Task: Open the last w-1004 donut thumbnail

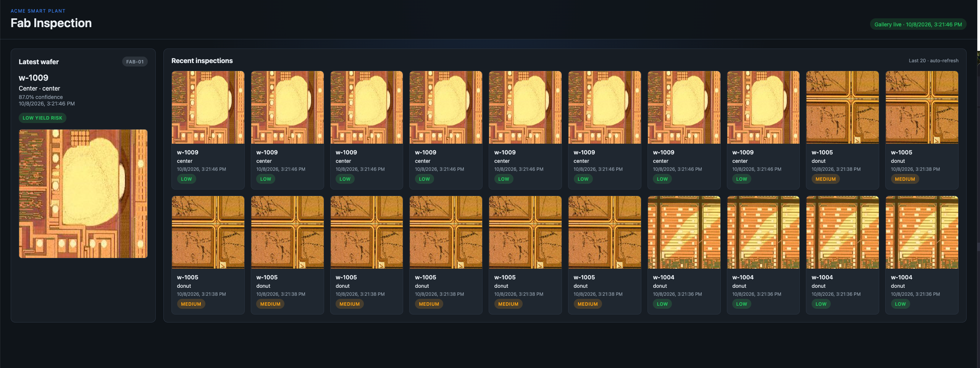Action: coord(922,232)
